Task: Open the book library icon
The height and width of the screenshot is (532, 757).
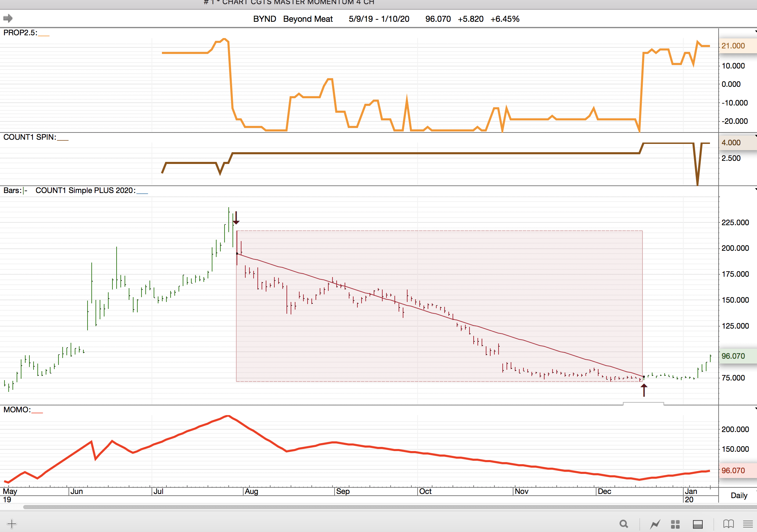Action: pos(728,524)
